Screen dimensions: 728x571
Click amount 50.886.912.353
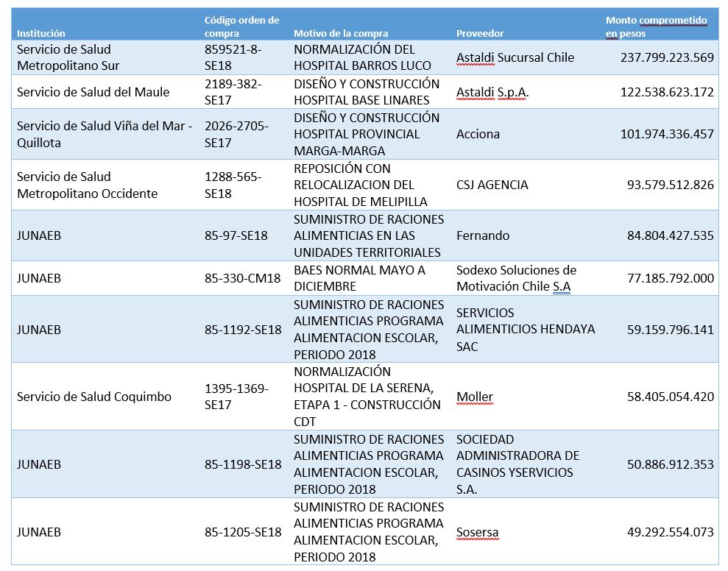tap(671, 464)
